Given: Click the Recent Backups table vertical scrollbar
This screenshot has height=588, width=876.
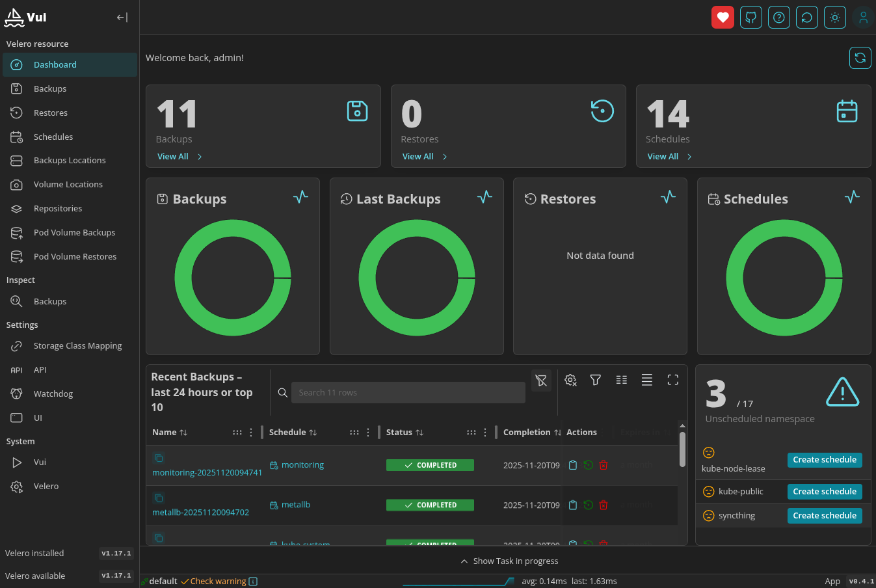Looking at the screenshot, I should tap(682, 449).
